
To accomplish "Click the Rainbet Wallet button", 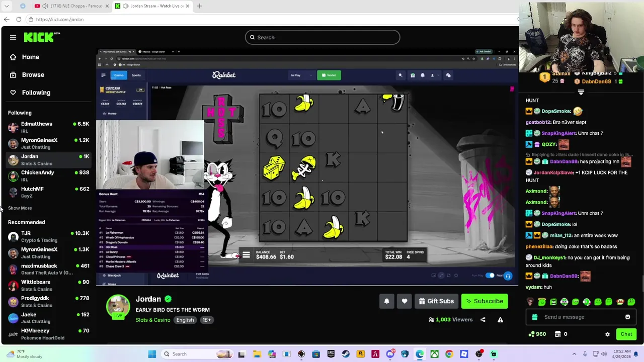I will 329,75.
